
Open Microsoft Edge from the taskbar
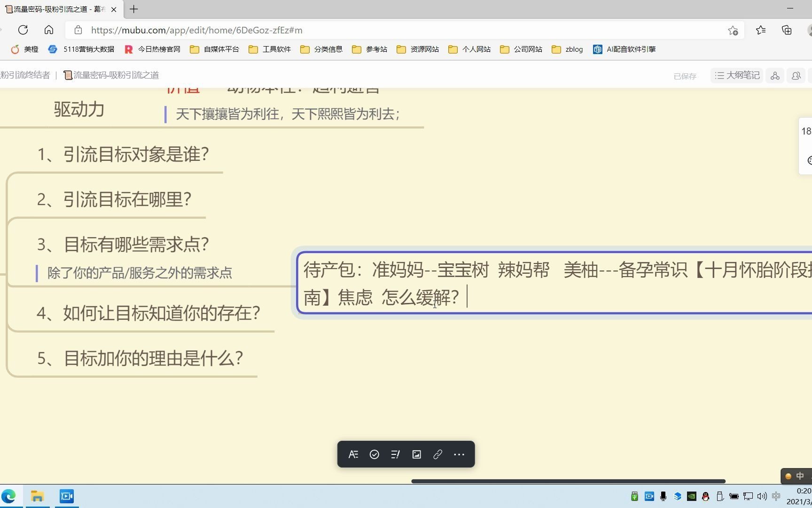coord(8,496)
